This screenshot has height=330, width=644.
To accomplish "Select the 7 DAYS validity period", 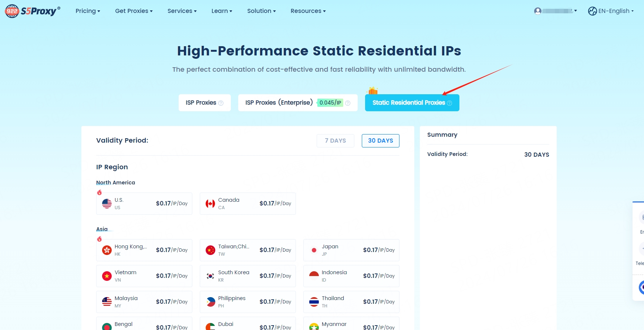I will pyautogui.click(x=335, y=141).
